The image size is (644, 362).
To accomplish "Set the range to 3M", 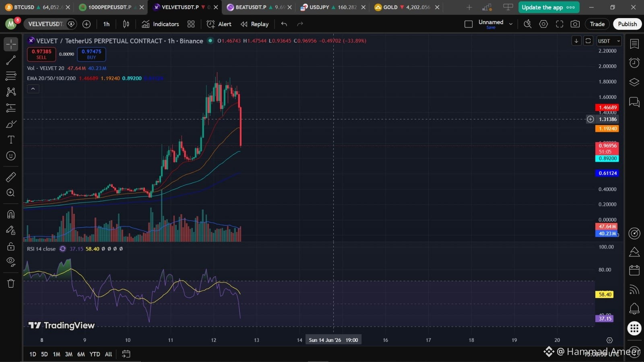I will [x=69, y=354].
